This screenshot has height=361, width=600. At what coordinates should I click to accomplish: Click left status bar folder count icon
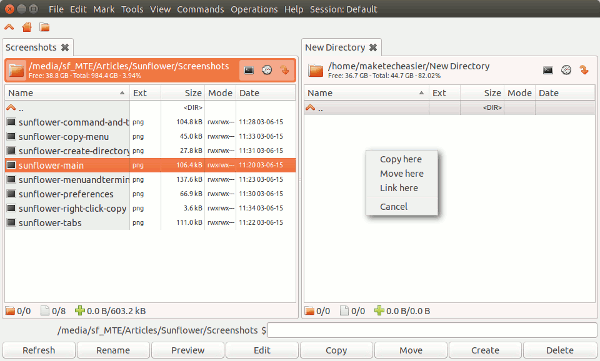(x=10, y=311)
